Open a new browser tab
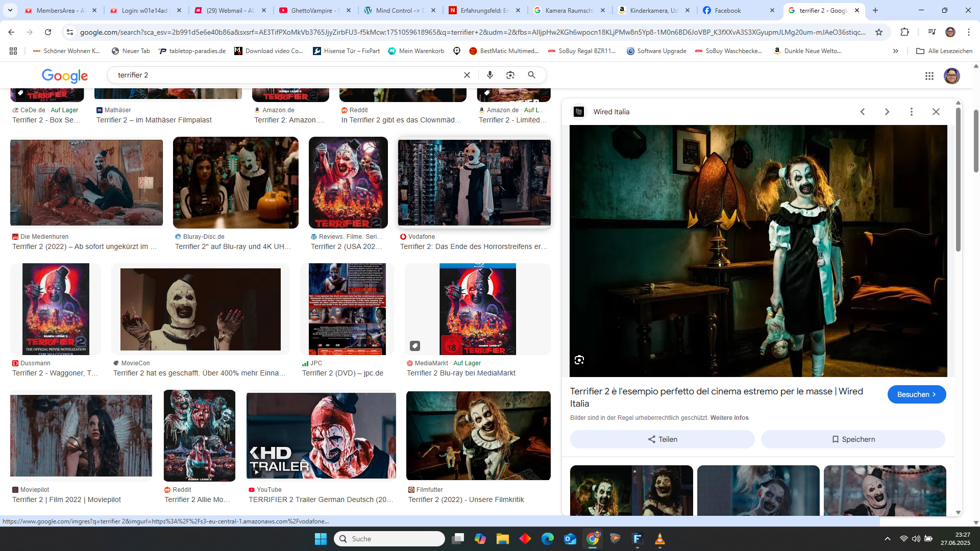This screenshot has height=551, width=980. 875,10
